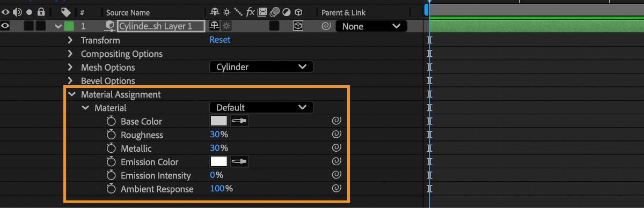Open the Default material dropdown
Image resolution: width=644 pixels, height=208 pixels.
tap(261, 107)
